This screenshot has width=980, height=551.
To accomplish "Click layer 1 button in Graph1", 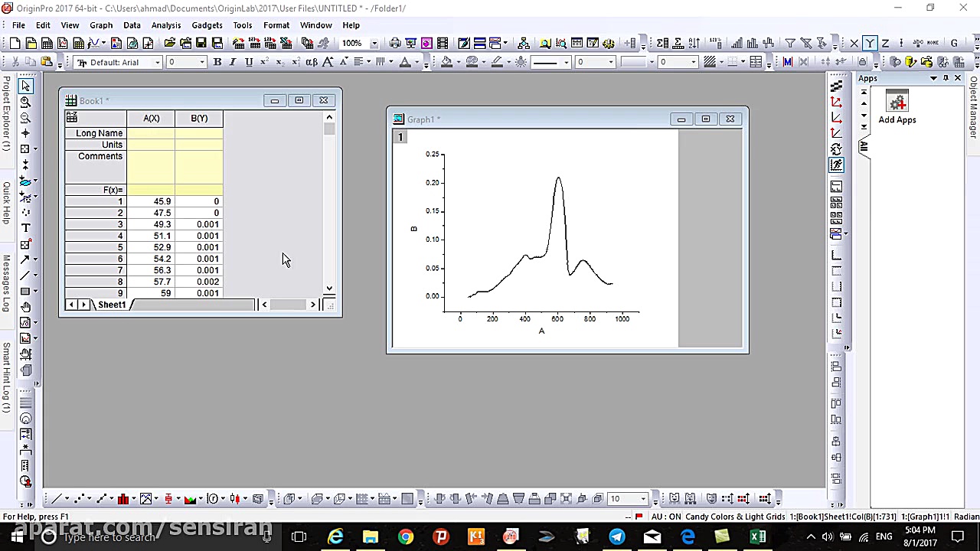I will [400, 137].
